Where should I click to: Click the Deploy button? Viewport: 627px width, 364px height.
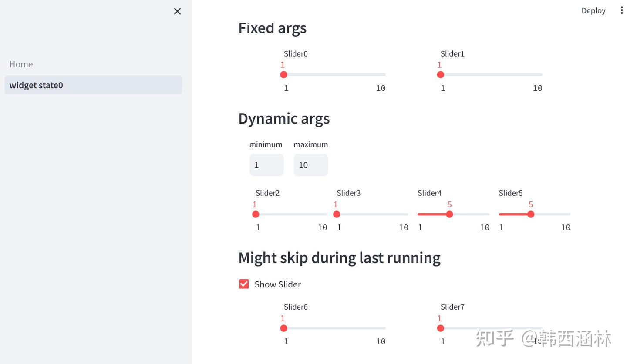coord(593,10)
